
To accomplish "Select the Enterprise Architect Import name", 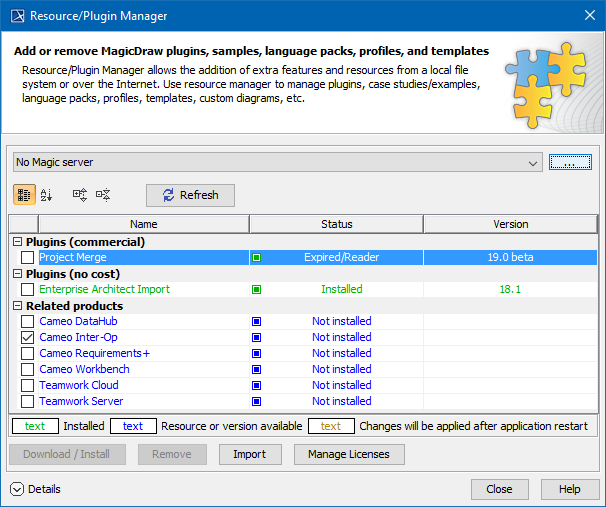I will coord(104,289).
